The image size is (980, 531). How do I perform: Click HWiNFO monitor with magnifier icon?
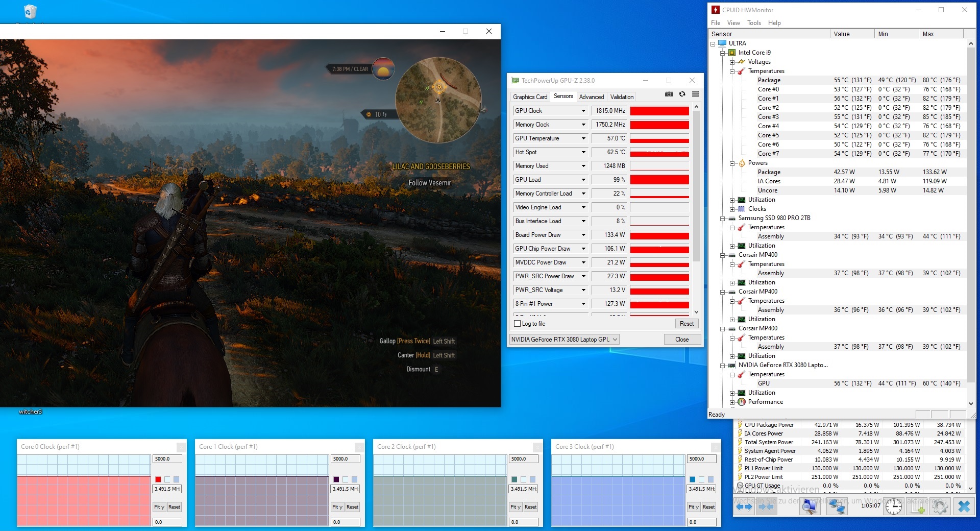pos(810,506)
